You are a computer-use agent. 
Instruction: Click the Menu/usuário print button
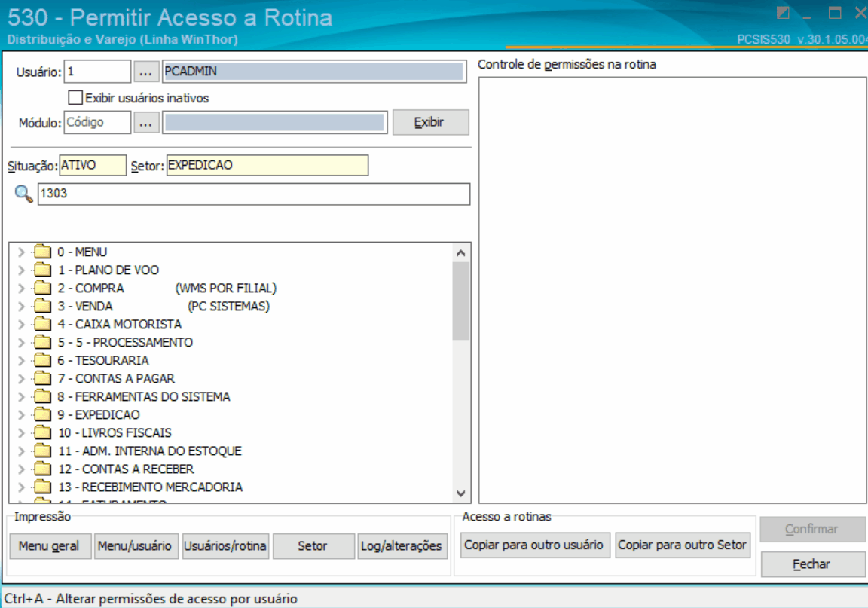pos(136,546)
